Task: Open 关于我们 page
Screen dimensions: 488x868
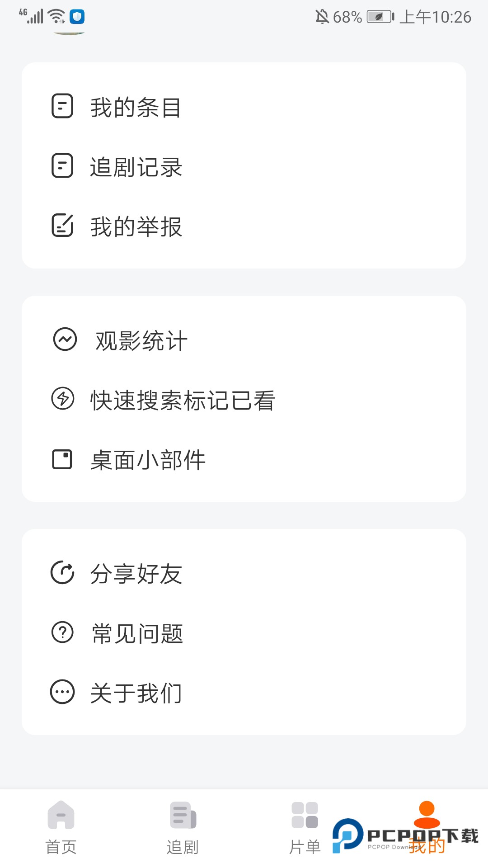Action: click(x=136, y=693)
